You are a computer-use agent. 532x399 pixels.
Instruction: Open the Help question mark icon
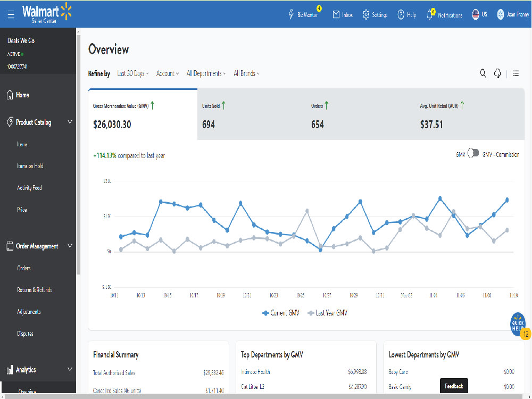[401, 14]
